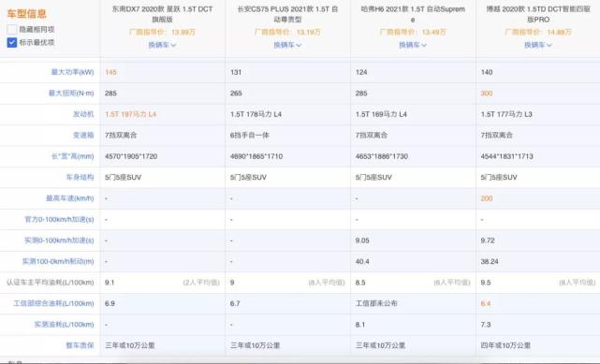Click the 四年或10万公里 warranty cell
600x364 pixels.
tap(505, 345)
